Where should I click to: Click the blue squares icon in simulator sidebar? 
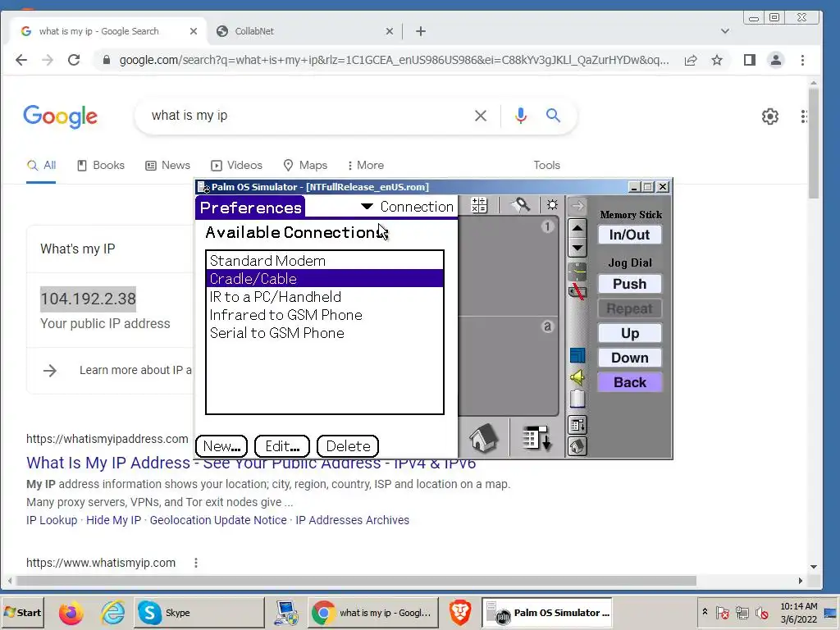click(x=577, y=356)
